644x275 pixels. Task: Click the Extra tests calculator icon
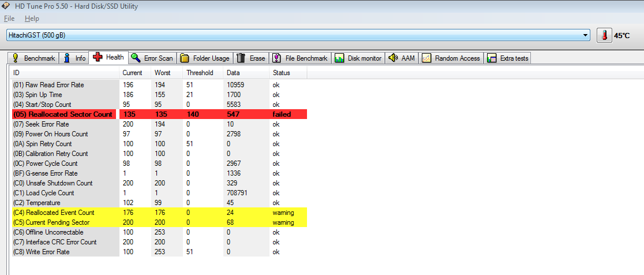coord(492,58)
